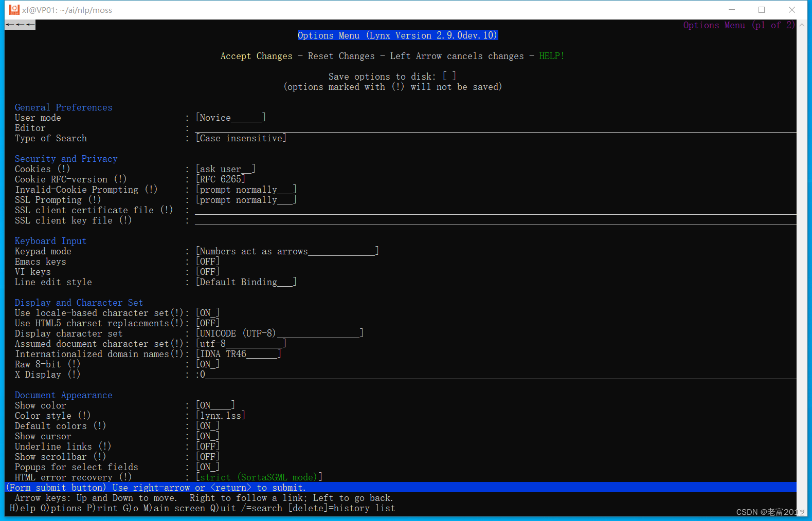Viewport: 812px width, 521px height.
Task: Open Cookie RFC-version RFC 6265 selector
Action: click(220, 179)
